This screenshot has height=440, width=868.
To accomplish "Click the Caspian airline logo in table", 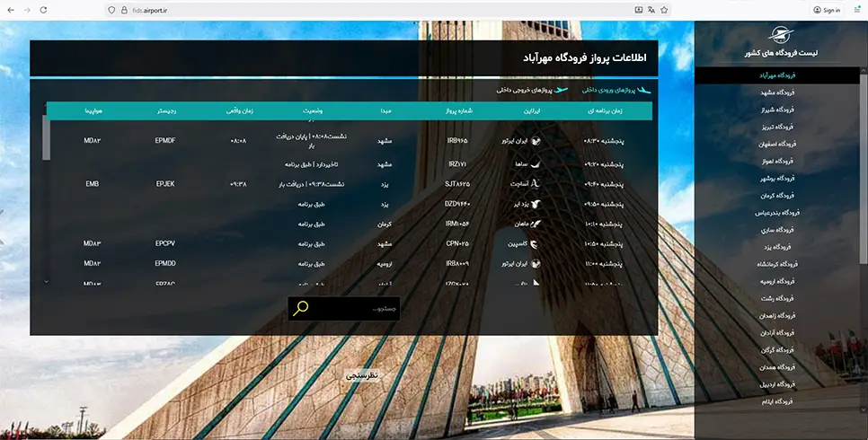I will pyautogui.click(x=534, y=244).
